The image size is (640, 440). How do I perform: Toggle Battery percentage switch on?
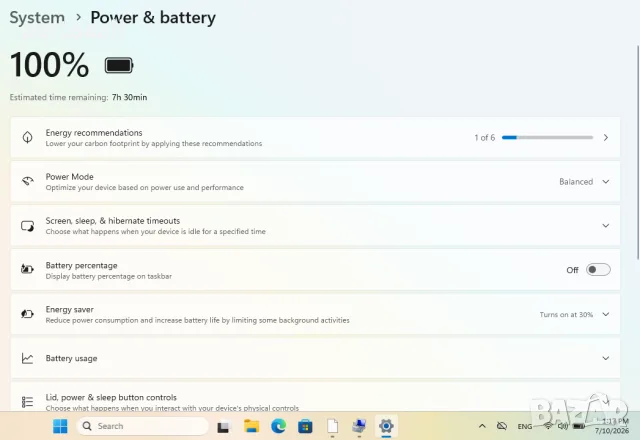coord(598,270)
